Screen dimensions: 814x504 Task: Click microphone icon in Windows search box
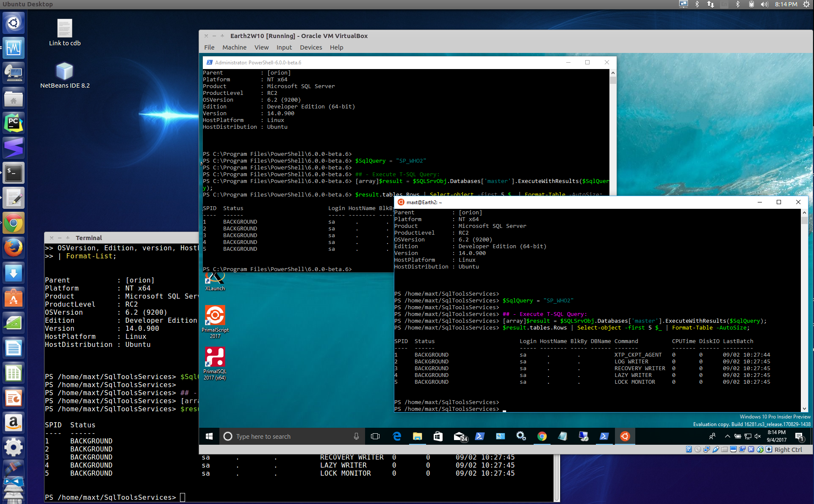pos(356,436)
